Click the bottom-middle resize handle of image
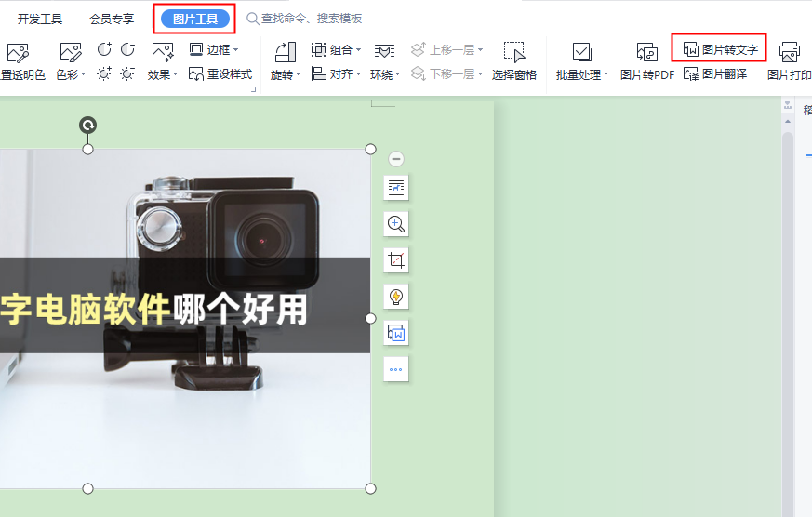The width and height of the screenshot is (812, 517). click(88, 488)
